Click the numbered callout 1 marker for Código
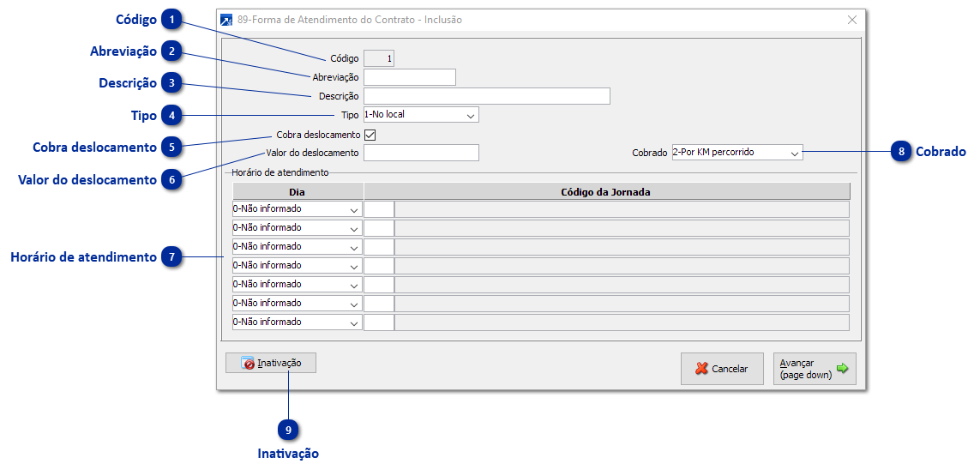This screenshot has height=476, width=980. pyautogui.click(x=173, y=20)
